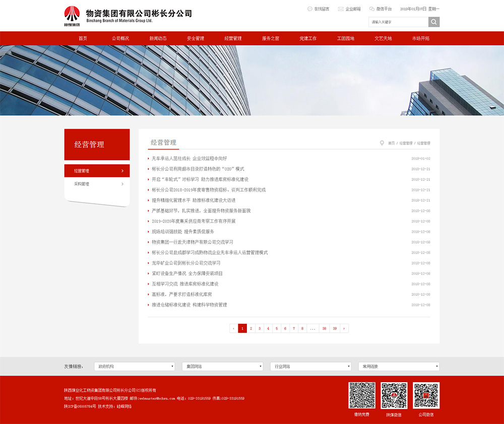Click the 企业邮箱 envelope icon
Viewport: 504px width, 424px height.
pos(341,9)
